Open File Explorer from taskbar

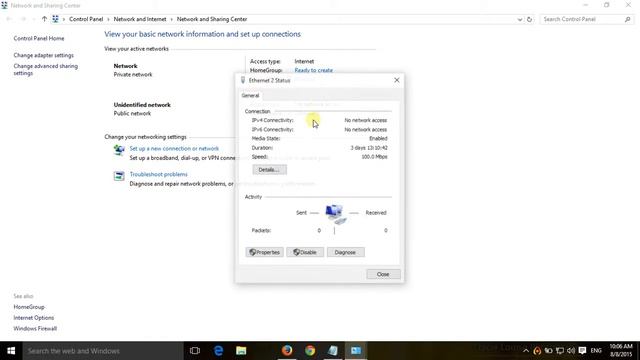click(x=241, y=351)
